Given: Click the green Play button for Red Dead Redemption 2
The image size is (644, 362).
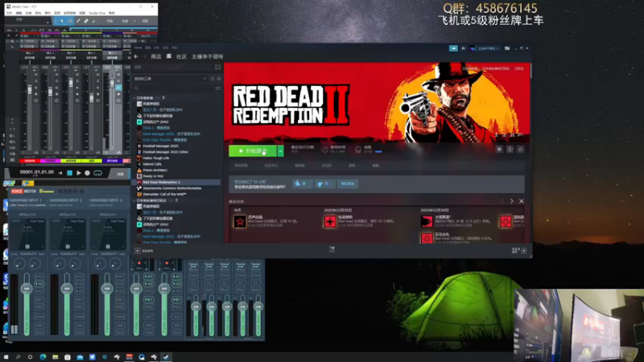Looking at the screenshot, I should tap(253, 150).
